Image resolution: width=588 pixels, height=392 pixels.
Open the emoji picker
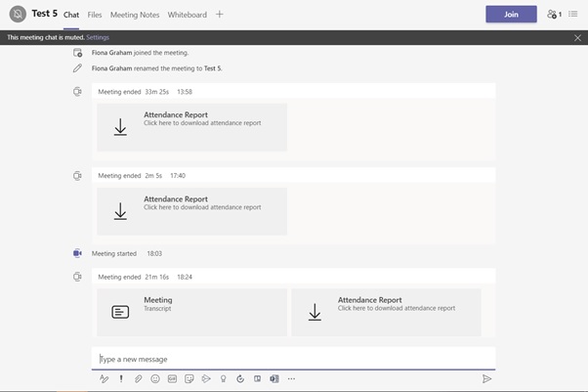pyautogui.click(x=155, y=378)
